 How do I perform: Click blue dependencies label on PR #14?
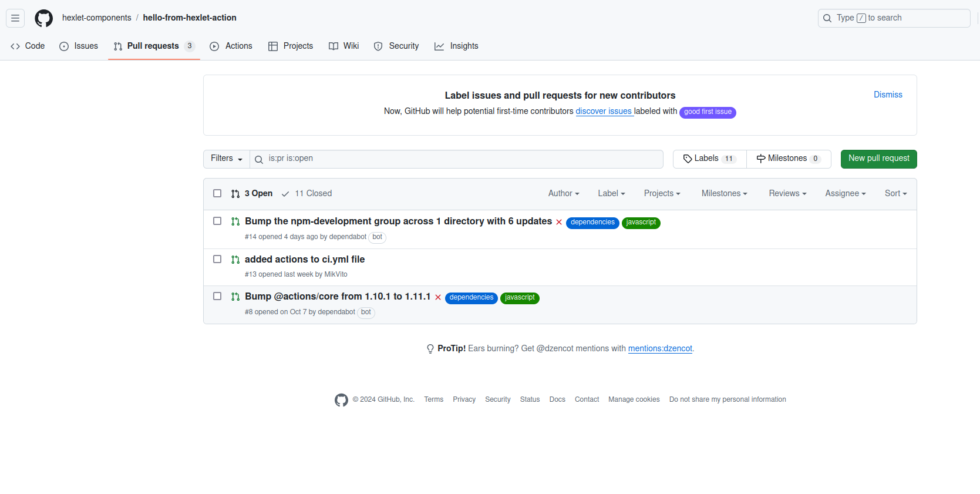point(592,223)
